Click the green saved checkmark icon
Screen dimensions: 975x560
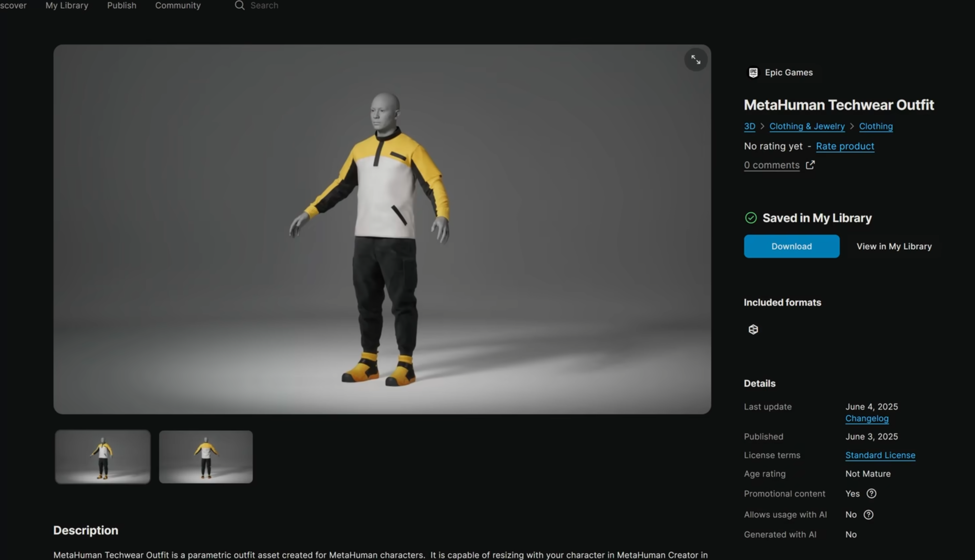point(750,218)
